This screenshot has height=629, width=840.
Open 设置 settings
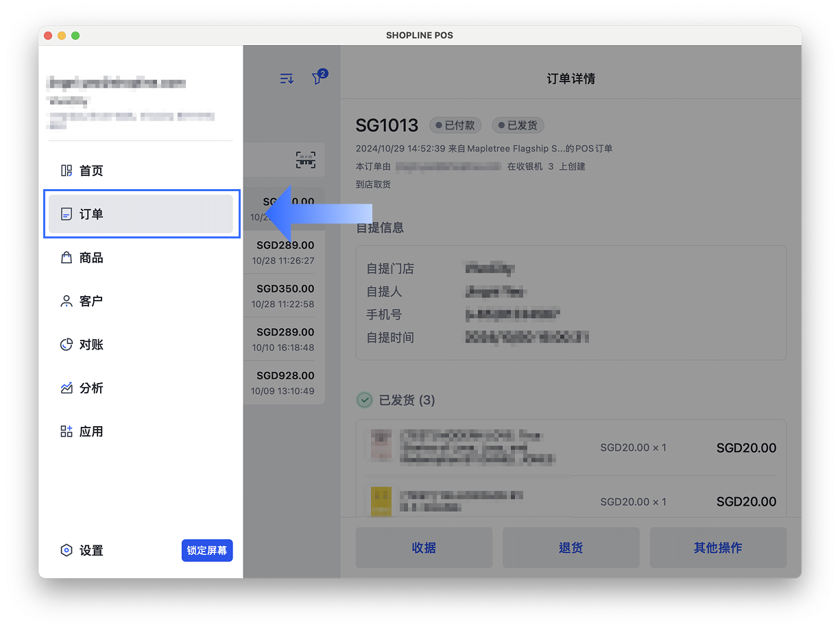[x=82, y=550]
